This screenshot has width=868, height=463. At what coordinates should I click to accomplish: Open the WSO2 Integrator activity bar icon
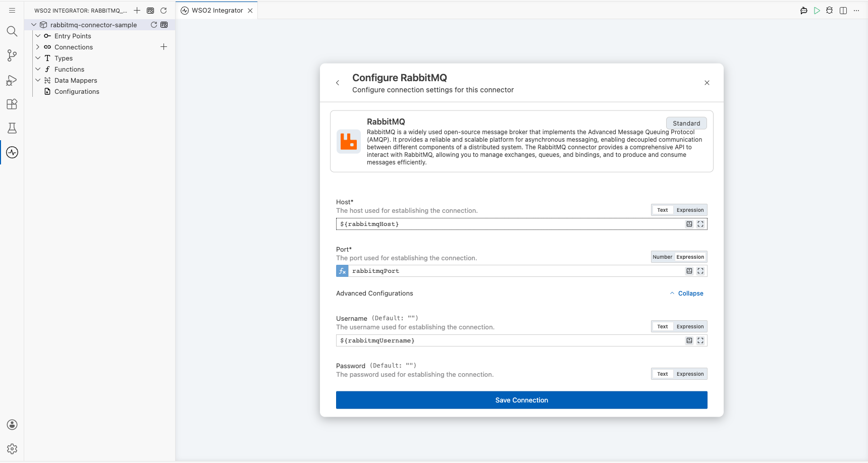click(x=12, y=152)
